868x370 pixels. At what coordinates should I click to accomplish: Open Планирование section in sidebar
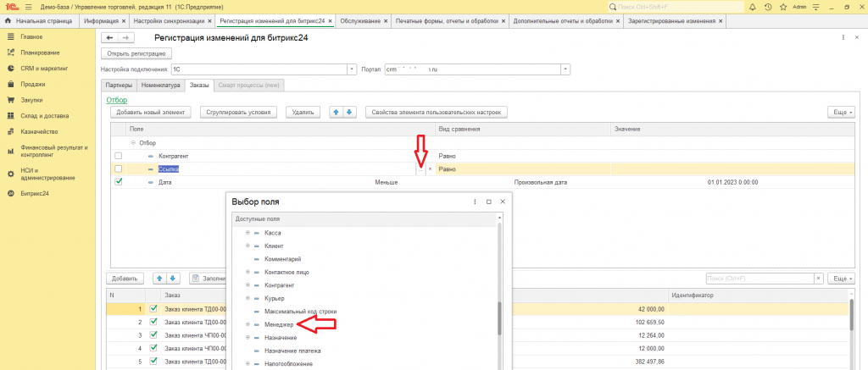[40, 52]
